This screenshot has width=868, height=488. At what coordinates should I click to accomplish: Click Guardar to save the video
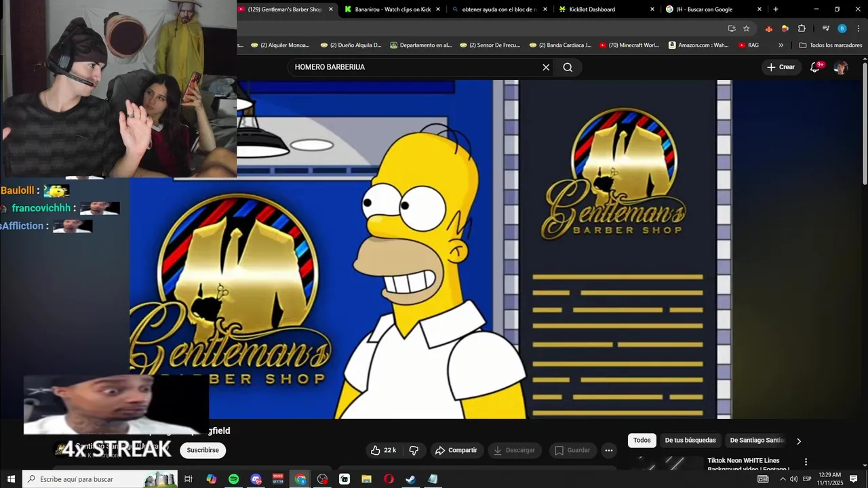coord(572,450)
